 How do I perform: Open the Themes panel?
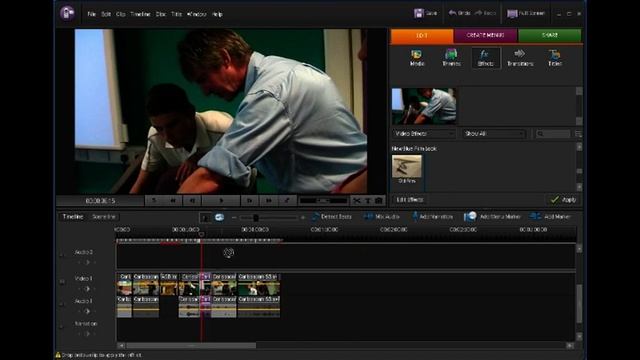[451, 58]
